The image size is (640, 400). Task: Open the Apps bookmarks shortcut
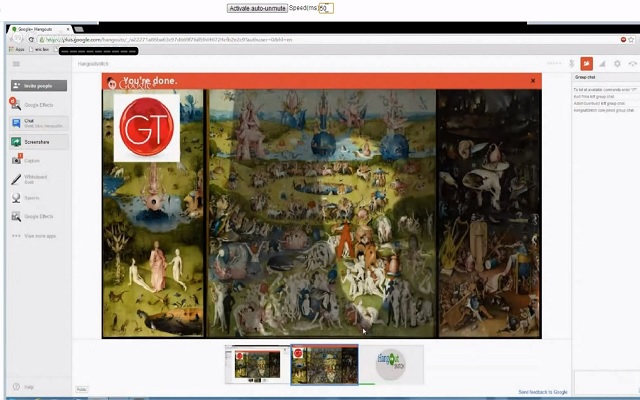pyautogui.click(x=16, y=49)
